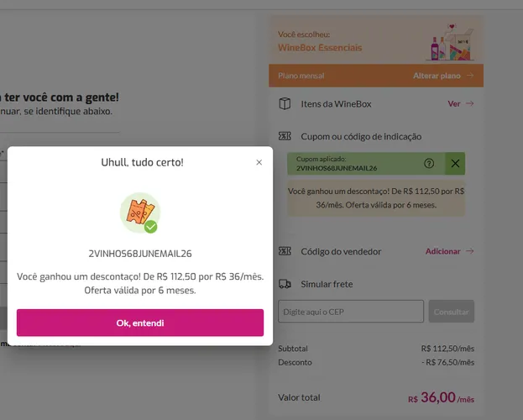Click the WineBox box icon
This screenshot has height=420, width=523.
[x=285, y=103]
